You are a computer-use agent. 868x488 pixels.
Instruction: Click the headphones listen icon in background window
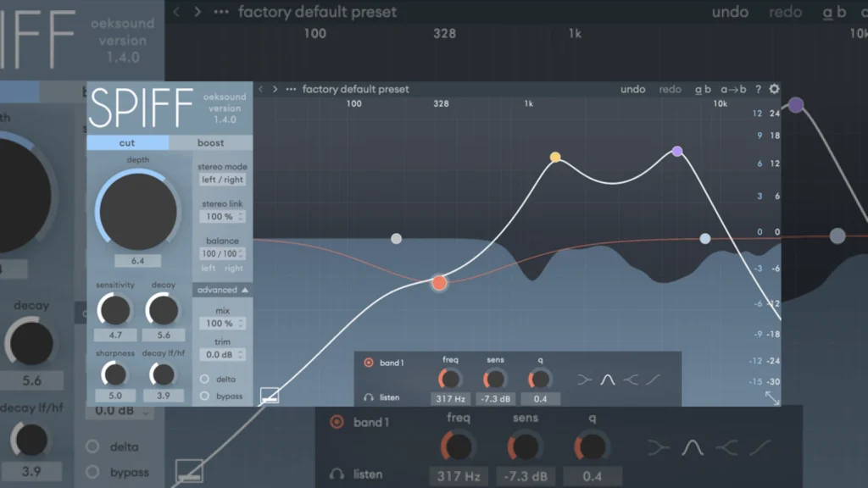[337, 474]
